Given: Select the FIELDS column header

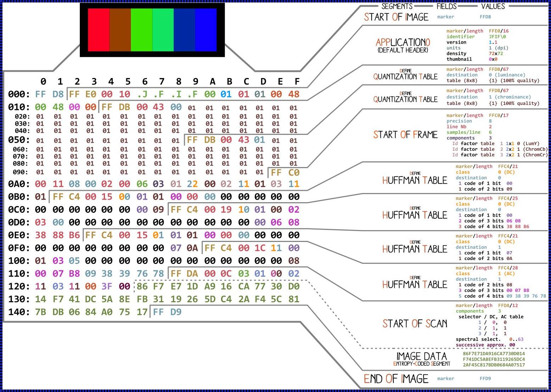Looking at the screenshot, I should coord(446,6).
